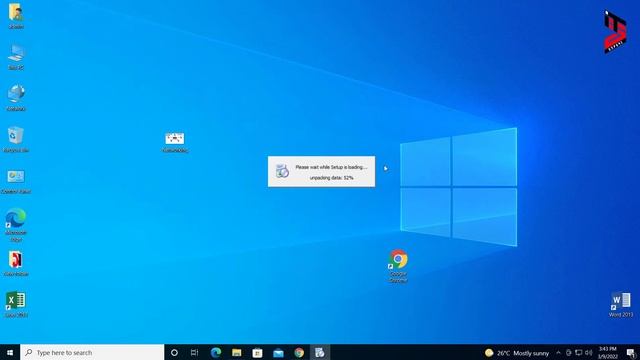Open the Mail app from the taskbar
640x360 pixels.
[278, 352]
